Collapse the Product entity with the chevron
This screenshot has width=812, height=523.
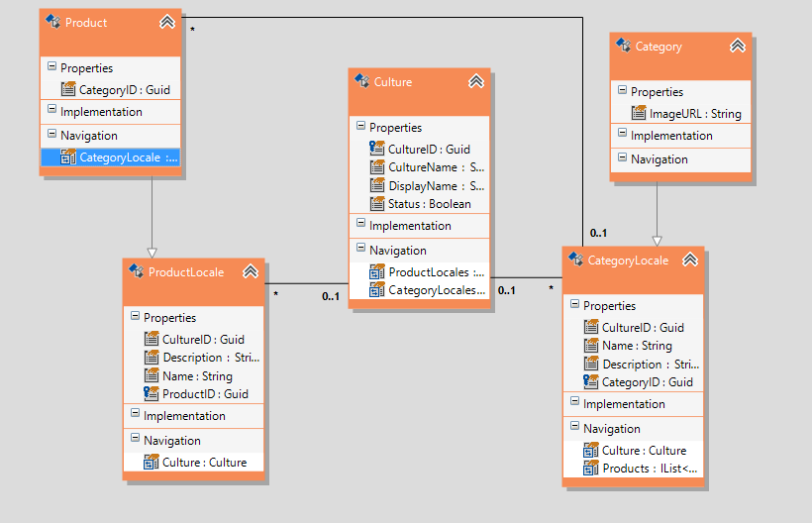[167, 22]
